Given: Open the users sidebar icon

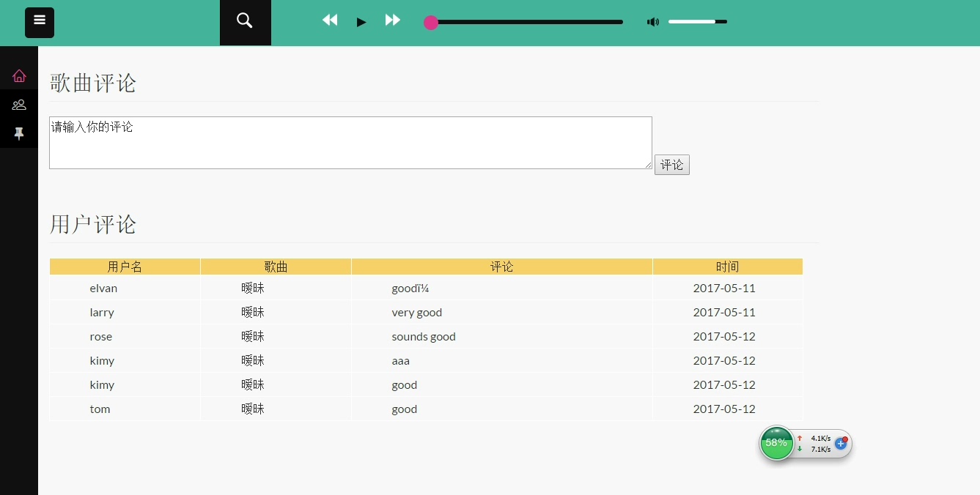Looking at the screenshot, I should pos(19,105).
